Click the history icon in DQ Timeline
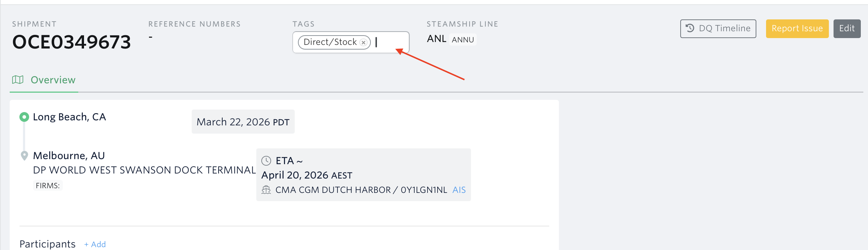Screen dimensions: 868x250 point(690,28)
